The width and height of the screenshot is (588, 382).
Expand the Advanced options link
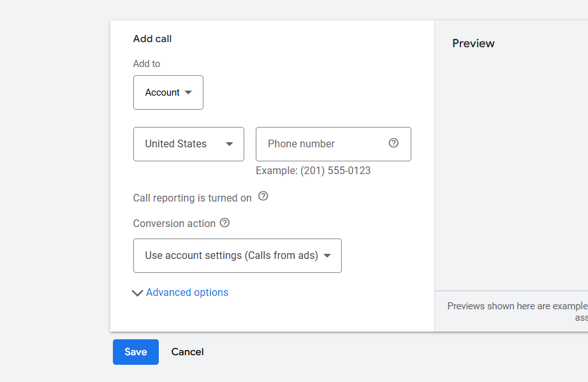(x=187, y=293)
